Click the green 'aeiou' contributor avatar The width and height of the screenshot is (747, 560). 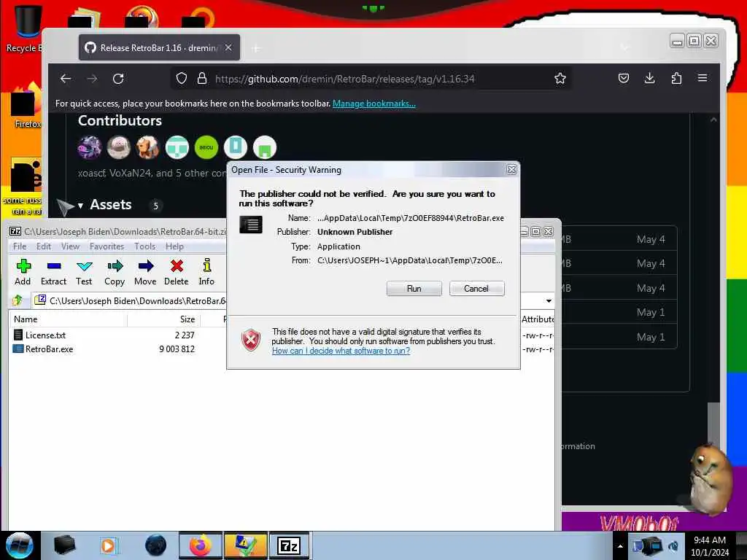[x=206, y=147]
